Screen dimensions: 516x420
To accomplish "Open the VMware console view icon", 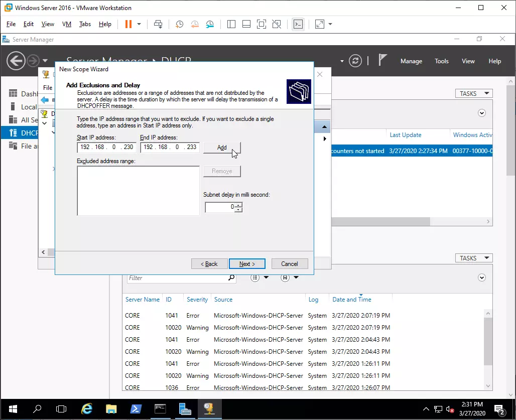I will pyautogui.click(x=298, y=24).
